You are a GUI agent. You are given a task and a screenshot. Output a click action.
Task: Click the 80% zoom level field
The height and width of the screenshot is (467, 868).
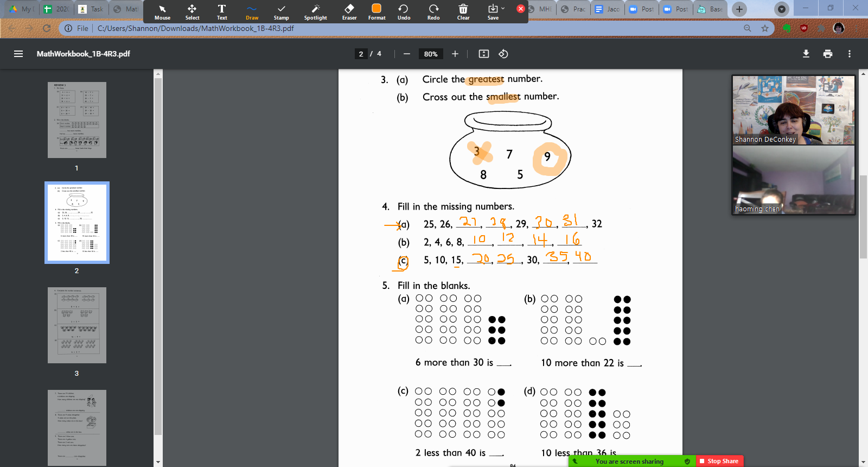pos(431,54)
